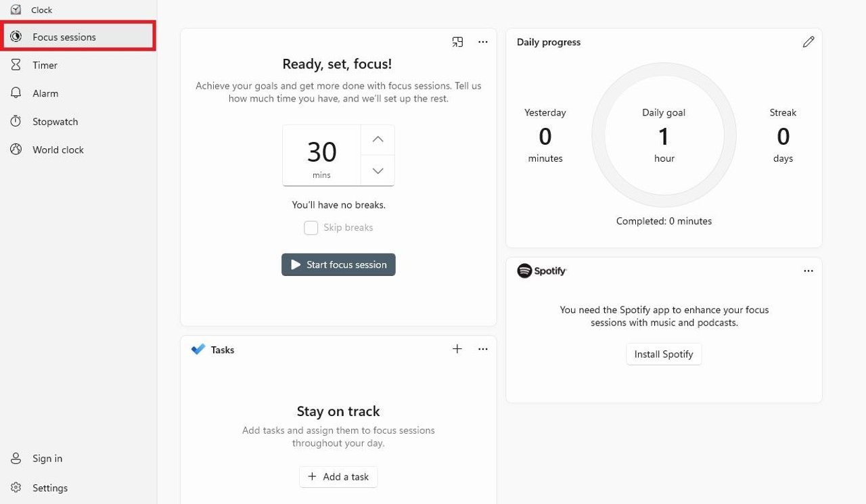
Task: Open Settings from the sidebar bottom
Action: click(50, 488)
